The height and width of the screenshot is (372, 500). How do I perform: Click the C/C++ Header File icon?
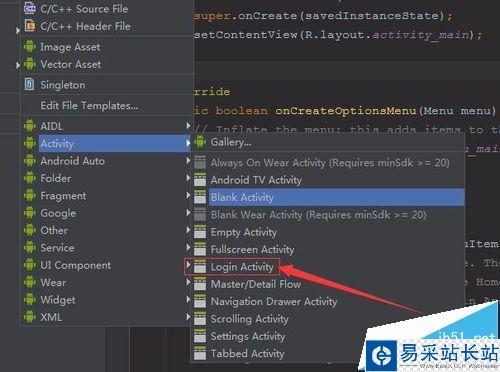coord(29,25)
